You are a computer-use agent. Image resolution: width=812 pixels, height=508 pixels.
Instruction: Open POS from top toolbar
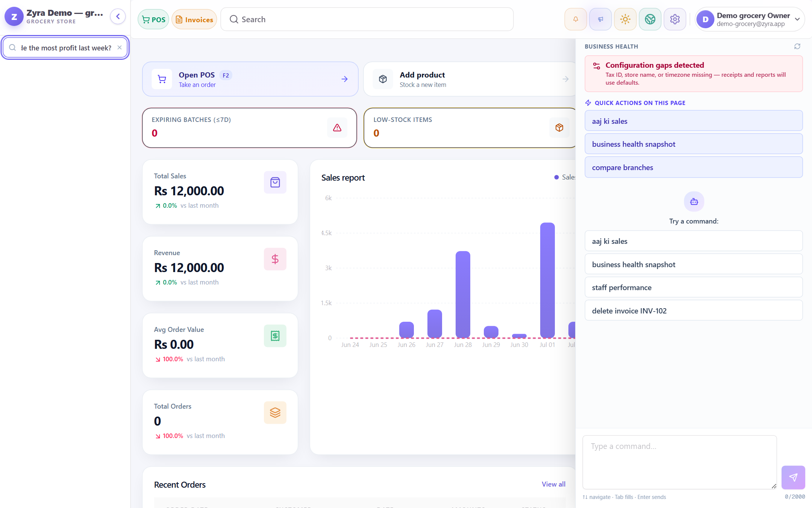(x=153, y=20)
